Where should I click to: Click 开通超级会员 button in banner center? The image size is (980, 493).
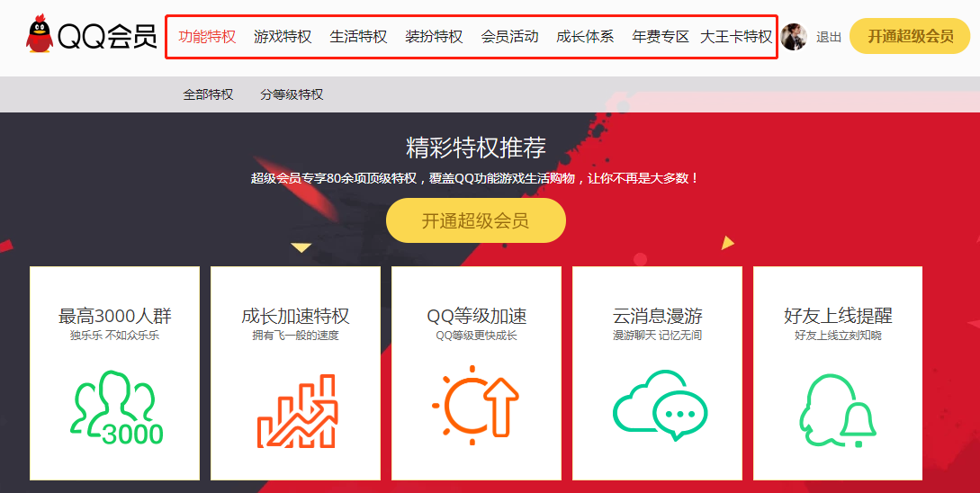[x=476, y=220]
